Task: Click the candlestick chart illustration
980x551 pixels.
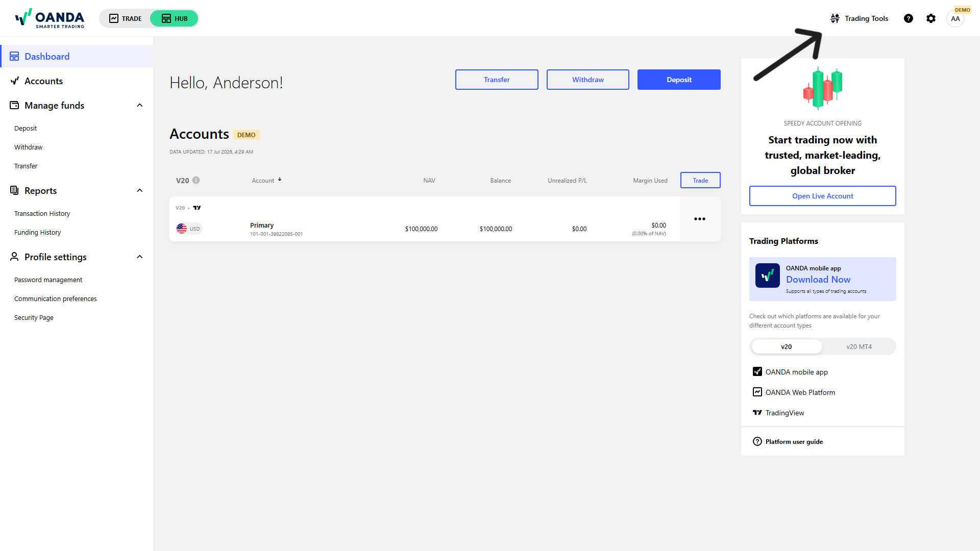Action: click(x=823, y=88)
